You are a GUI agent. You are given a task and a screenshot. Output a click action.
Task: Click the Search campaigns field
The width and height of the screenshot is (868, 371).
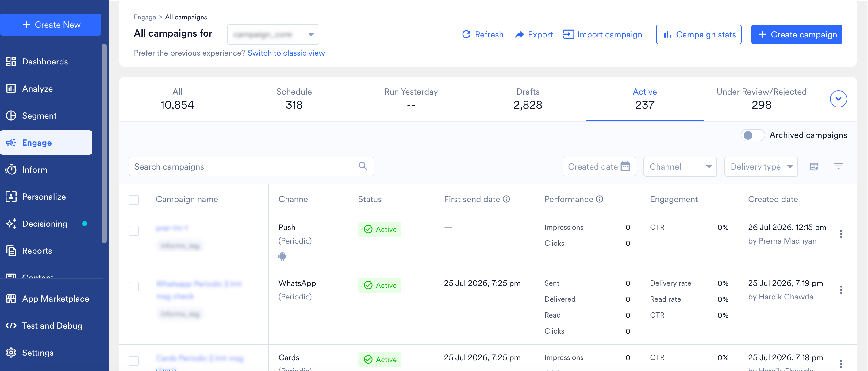click(252, 167)
